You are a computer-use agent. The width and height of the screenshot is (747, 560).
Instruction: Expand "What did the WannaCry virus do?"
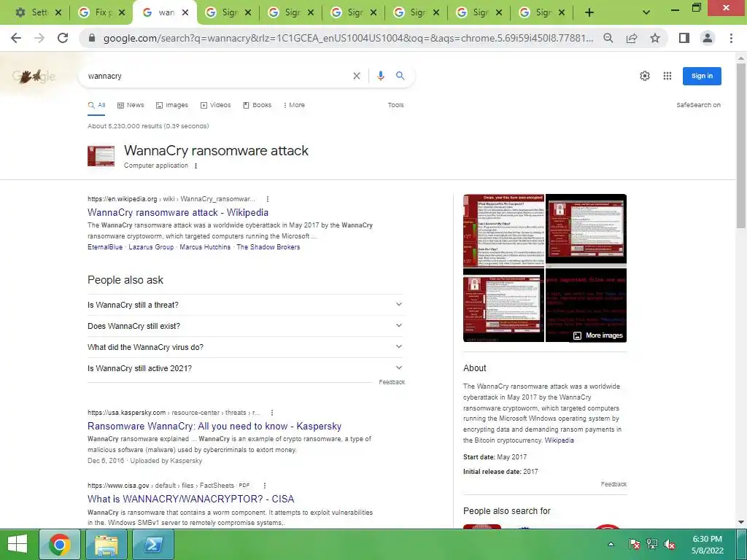point(245,347)
